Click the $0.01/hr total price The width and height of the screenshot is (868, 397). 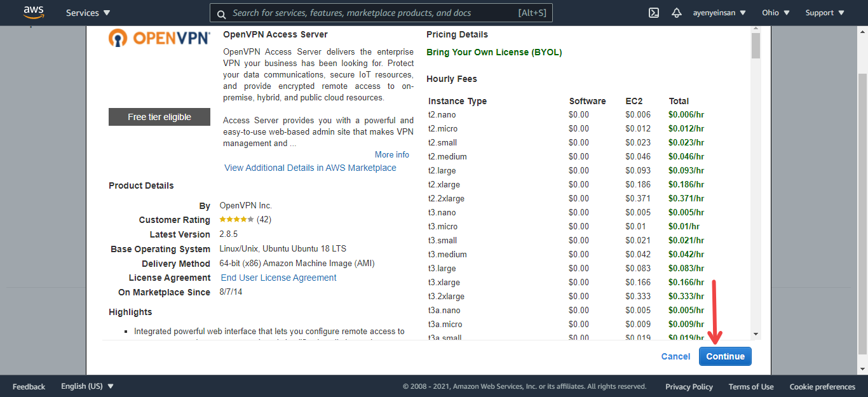pos(684,227)
